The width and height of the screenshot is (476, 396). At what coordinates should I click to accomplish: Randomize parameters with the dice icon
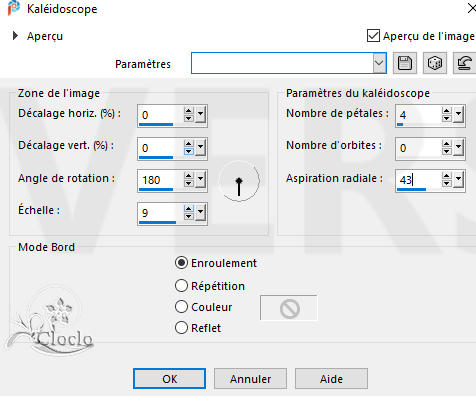coord(435,63)
